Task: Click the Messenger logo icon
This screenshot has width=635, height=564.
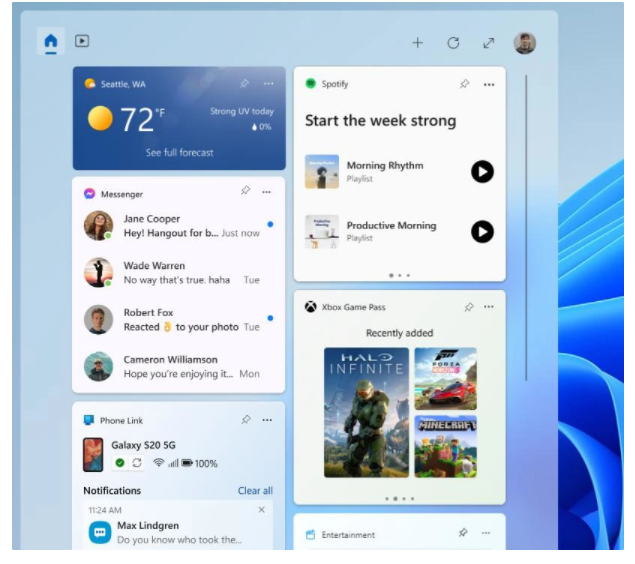Action: coord(89,194)
